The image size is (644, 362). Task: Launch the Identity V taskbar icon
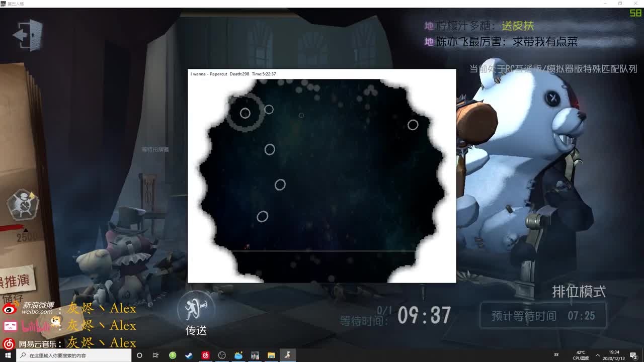[286, 355]
